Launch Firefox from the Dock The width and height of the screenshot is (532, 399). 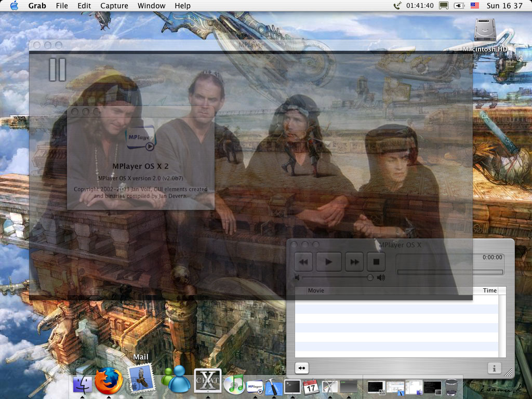click(x=109, y=381)
